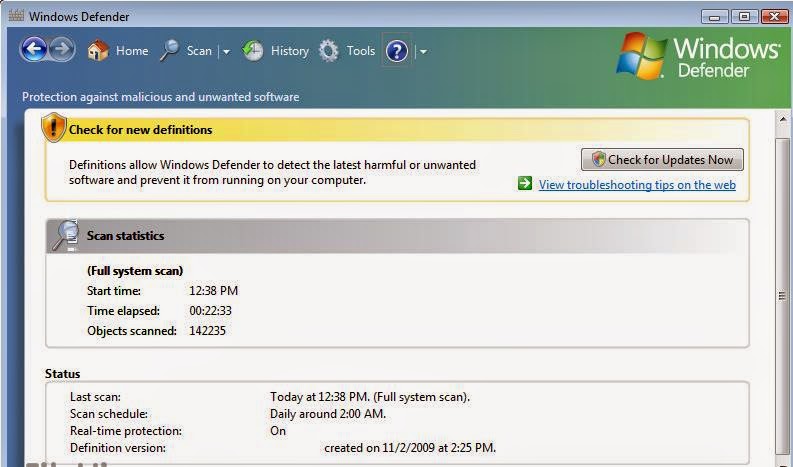Click the (Full system scan) label
793x467 pixels.
[135, 271]
